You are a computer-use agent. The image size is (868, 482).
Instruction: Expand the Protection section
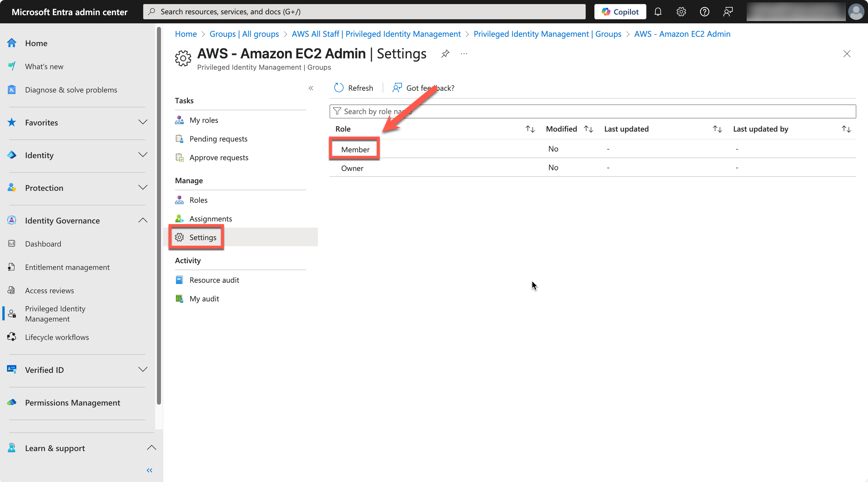[143, 188]
